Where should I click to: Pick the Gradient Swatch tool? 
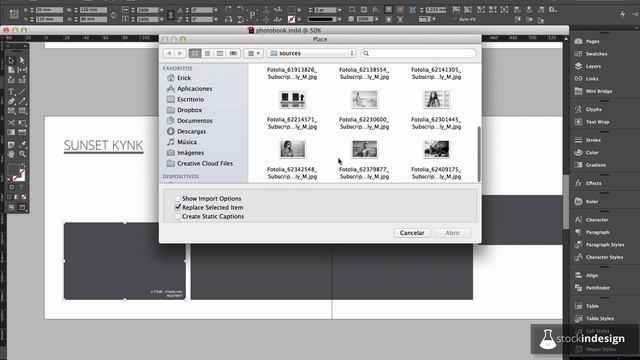pyautogui.click(x=11, y=132)
